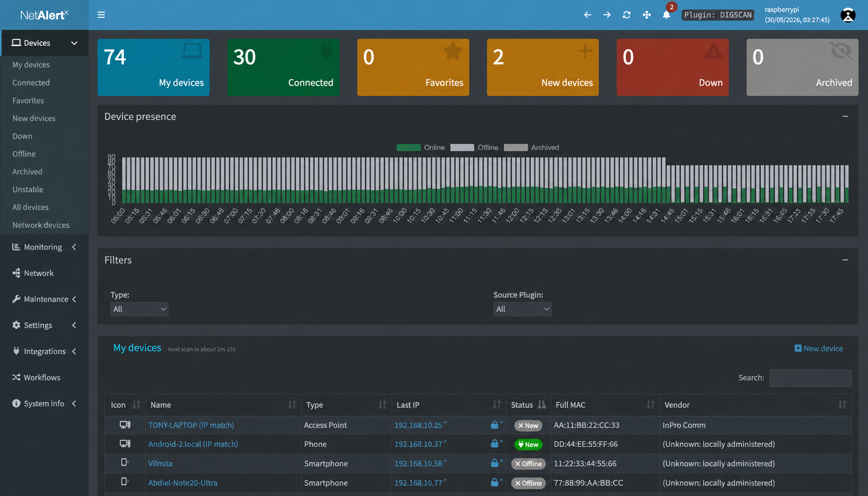Sort the table by Full MAC icon

(650, 404)
